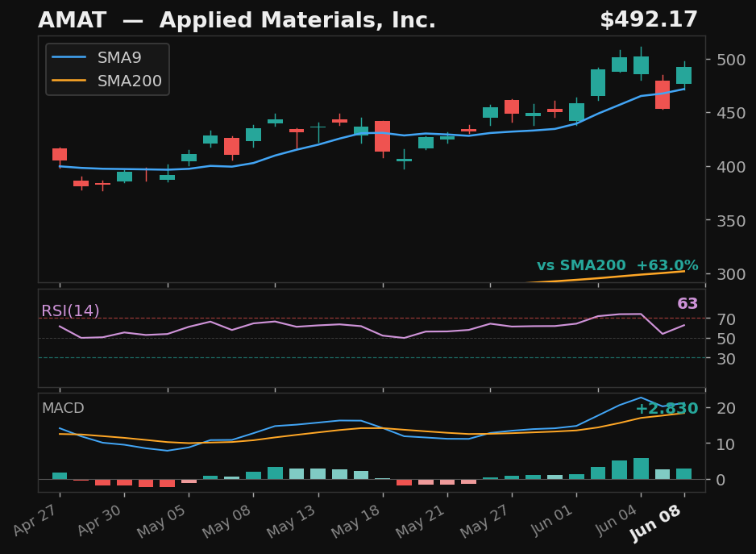Click the blue SMA9 legend line swatch
The height and width of the screenshot is (554, 756).
coord(69,57)
